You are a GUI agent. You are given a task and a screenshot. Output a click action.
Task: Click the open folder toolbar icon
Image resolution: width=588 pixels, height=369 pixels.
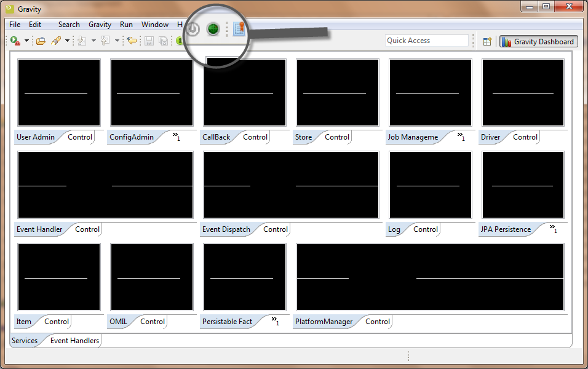(x=41, y=41)
